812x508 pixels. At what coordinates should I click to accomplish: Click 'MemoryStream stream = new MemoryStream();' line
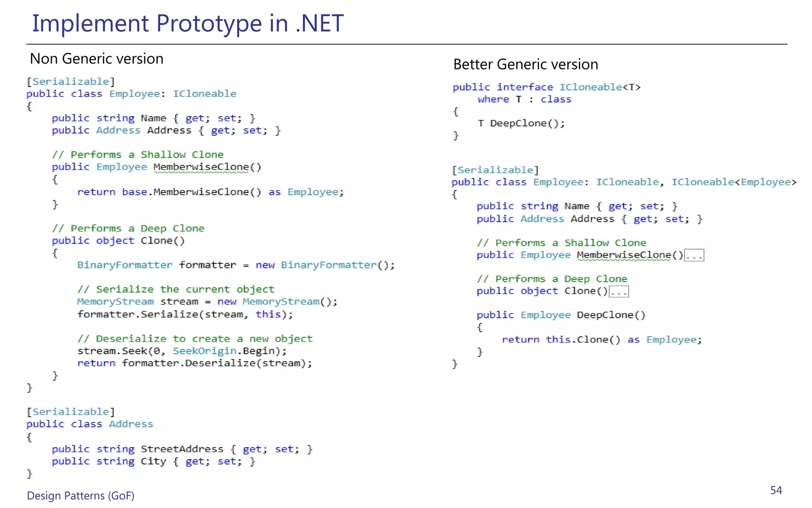tap(207, 302)
